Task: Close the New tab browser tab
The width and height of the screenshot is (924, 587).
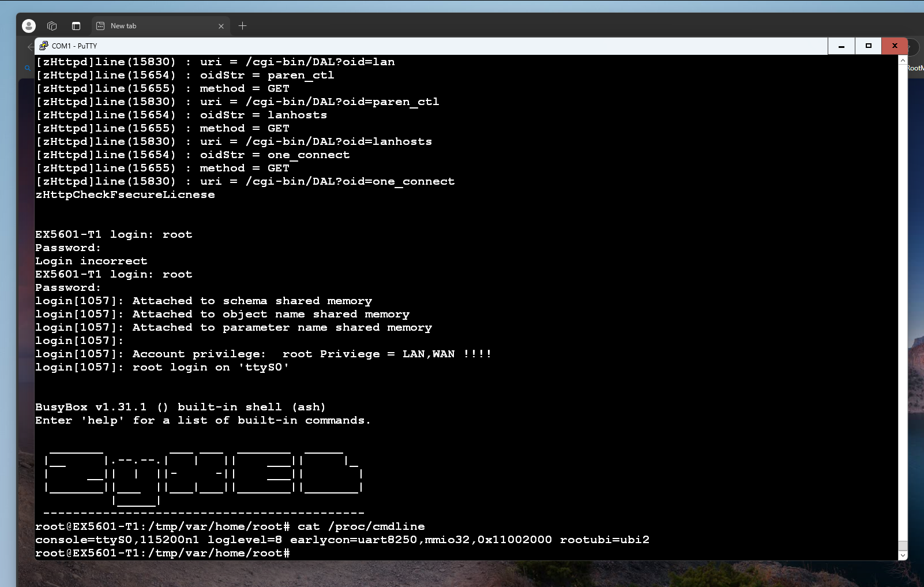Action: [221, 26]
